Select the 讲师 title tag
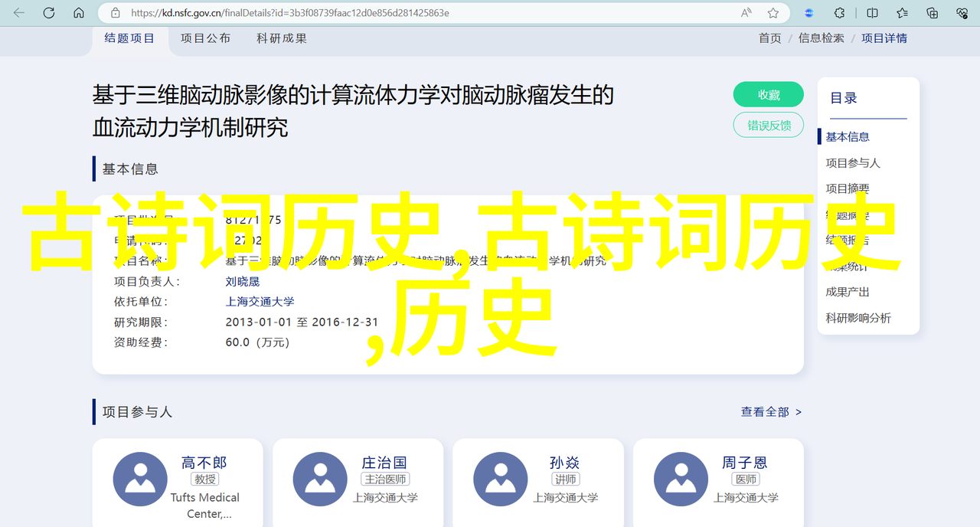Image resolution: width=980 pixels, height=527 pixels. pos(565,480)
